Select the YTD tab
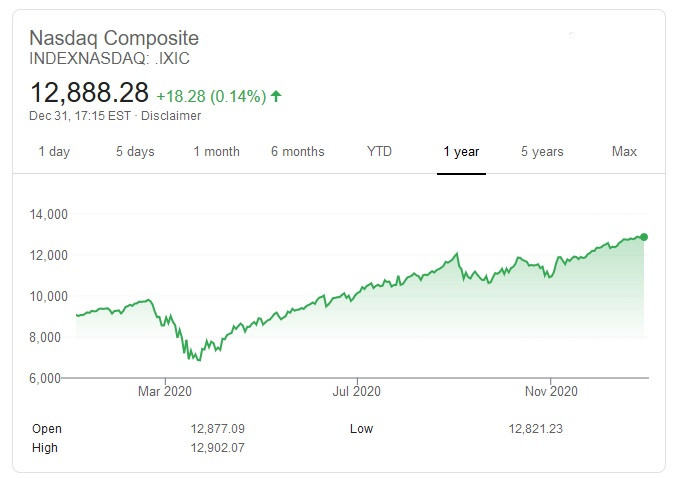The height and width of the screenshot is (478, 681). (380, 152)
